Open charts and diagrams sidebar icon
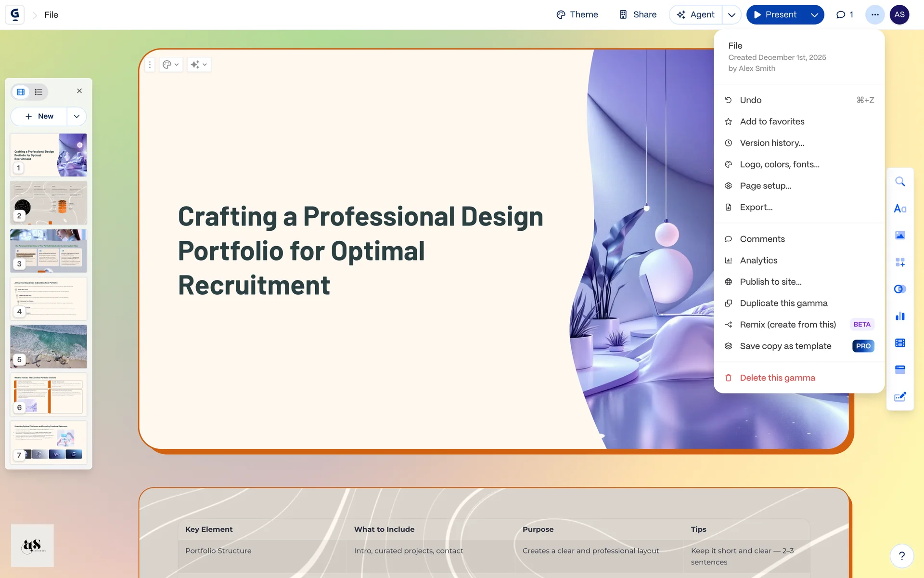Image resolution: width=924 pixels, height=578 pixels. pos(900,316)
